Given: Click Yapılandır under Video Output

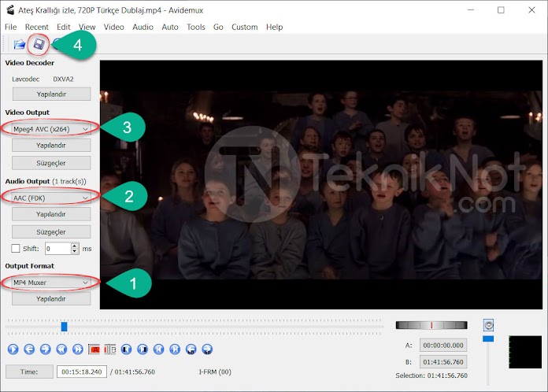Looking at the screenshot, I should click(51, 145).
